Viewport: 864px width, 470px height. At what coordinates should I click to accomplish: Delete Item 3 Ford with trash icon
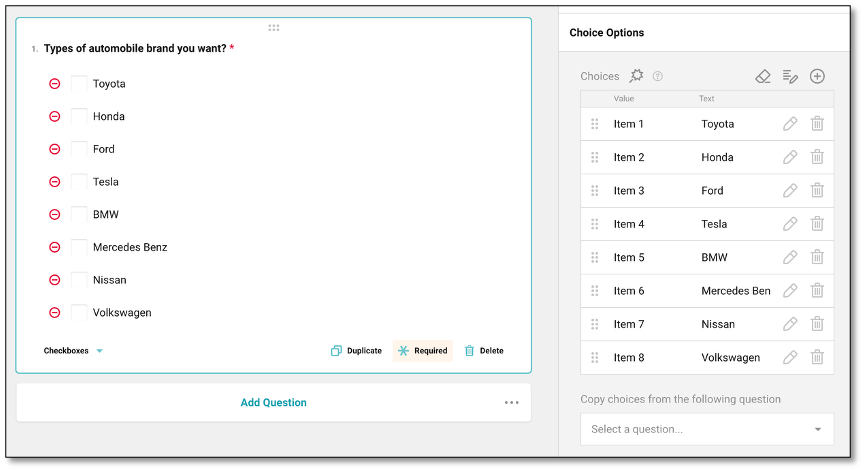(x=817, y=191)
